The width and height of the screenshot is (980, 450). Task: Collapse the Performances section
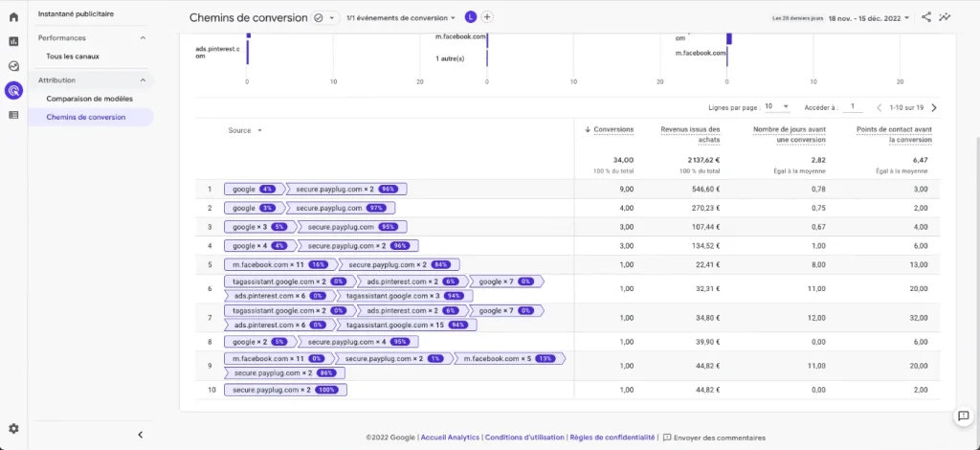(x=143, y=38)
